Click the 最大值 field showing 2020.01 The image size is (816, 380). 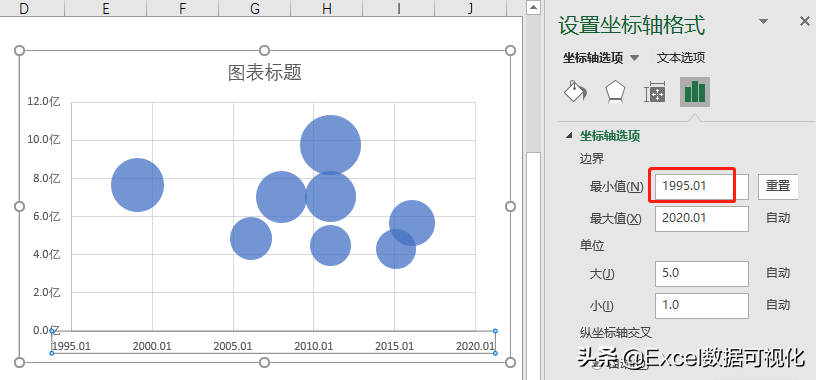[x=702, y=219]
